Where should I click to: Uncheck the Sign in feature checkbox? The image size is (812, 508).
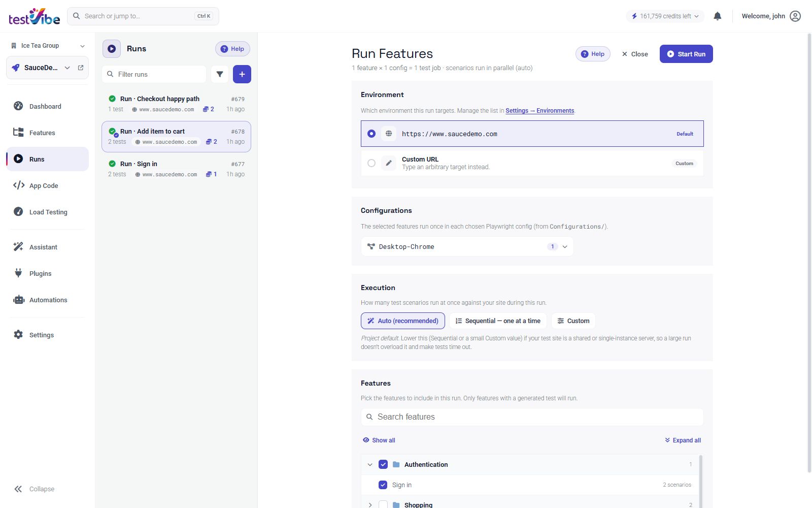pos(383,485)
